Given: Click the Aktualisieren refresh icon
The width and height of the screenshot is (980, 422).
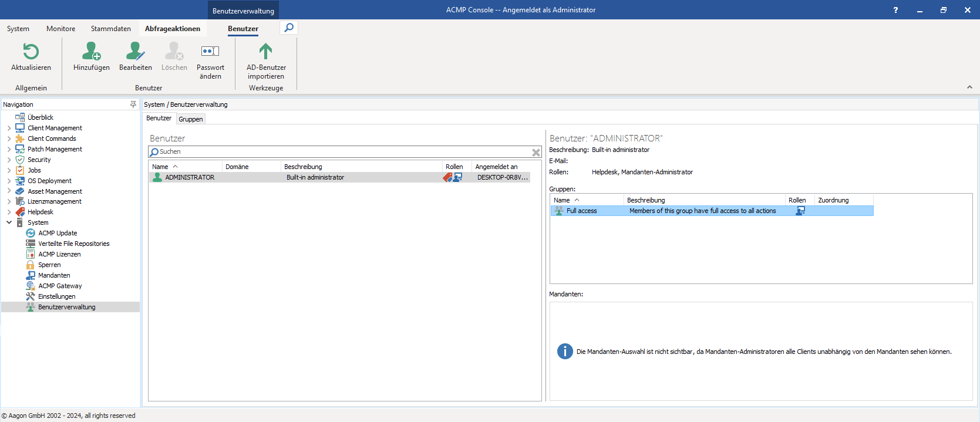Looking at the screenshot, I should [x=31, y=52].
